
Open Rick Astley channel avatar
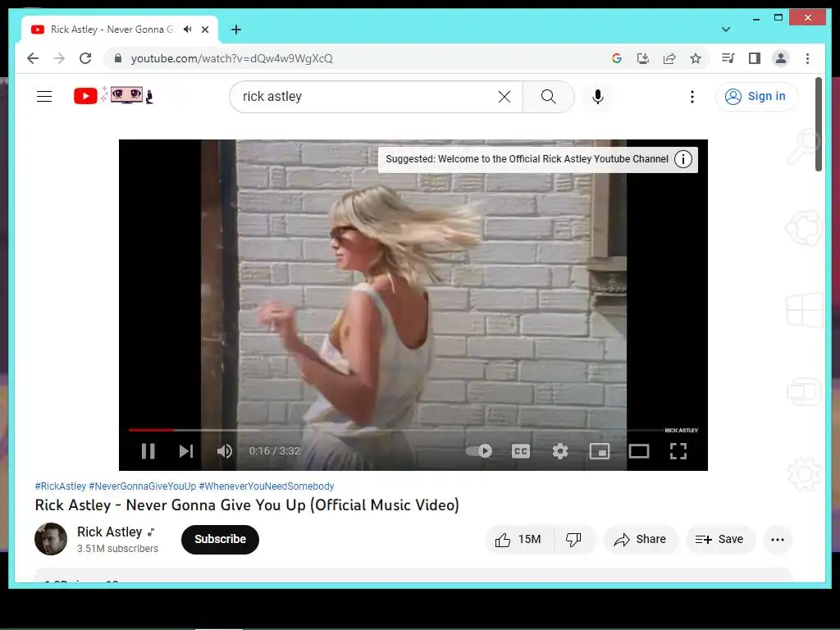pyautogui.click(x=51, y=539)
